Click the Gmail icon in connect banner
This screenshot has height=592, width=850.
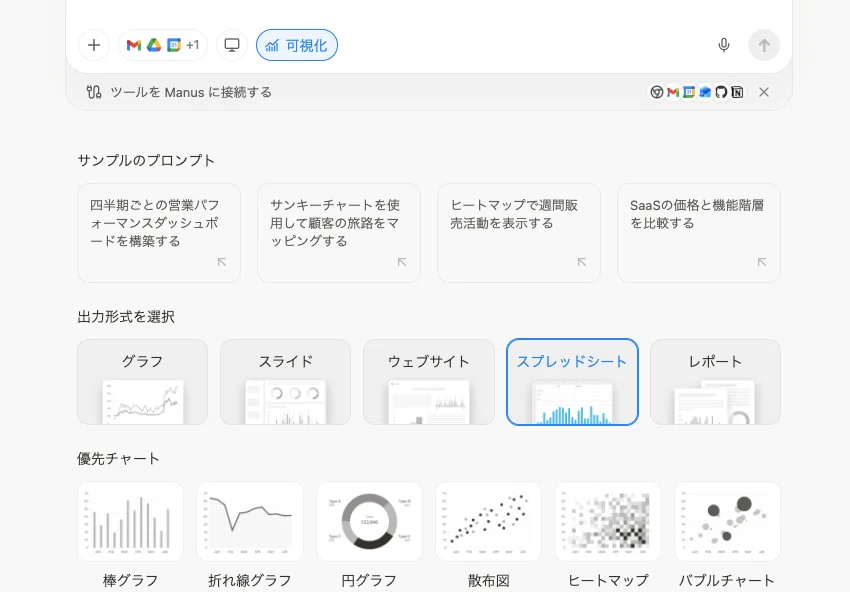coord(673,92)
